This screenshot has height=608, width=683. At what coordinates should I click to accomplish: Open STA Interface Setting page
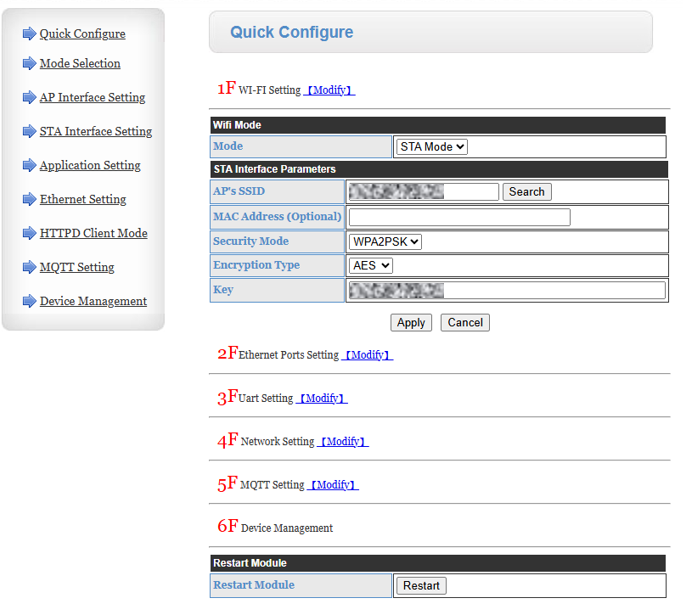pos(96,132)
